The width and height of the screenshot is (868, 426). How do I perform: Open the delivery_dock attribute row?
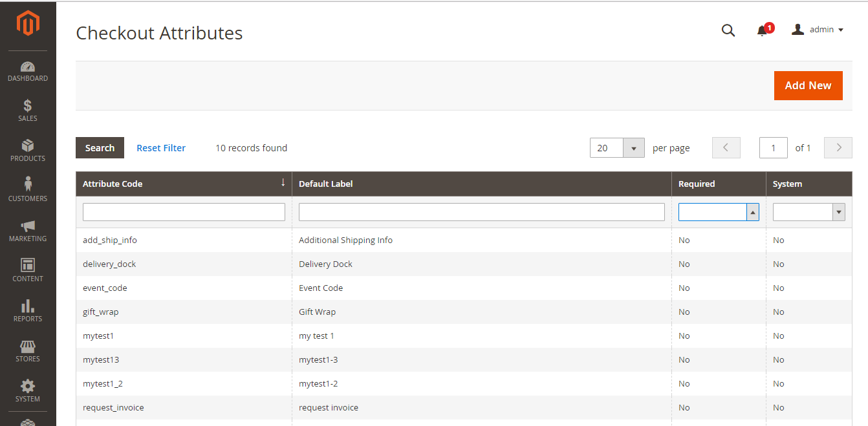click(464, 264)
